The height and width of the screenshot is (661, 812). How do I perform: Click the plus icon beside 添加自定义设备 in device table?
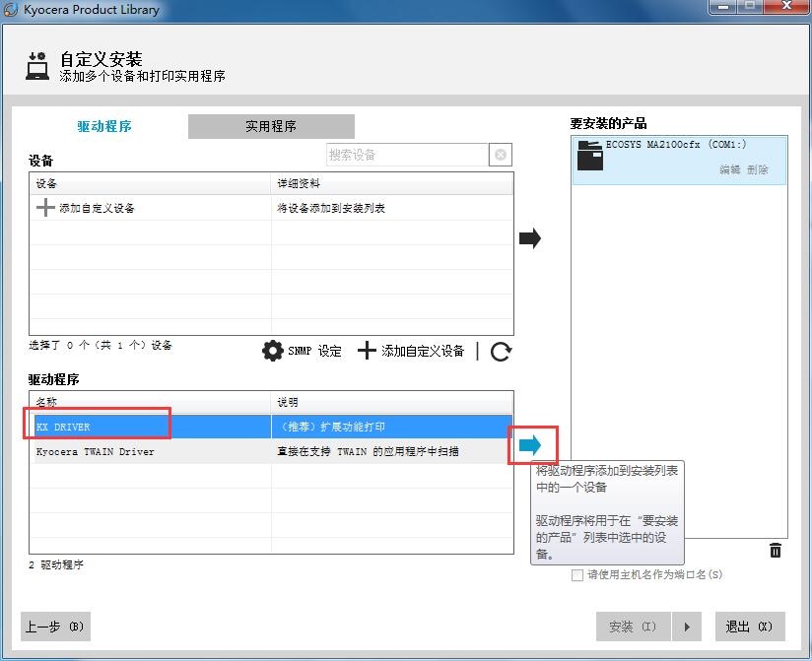(x=45, y=208)
